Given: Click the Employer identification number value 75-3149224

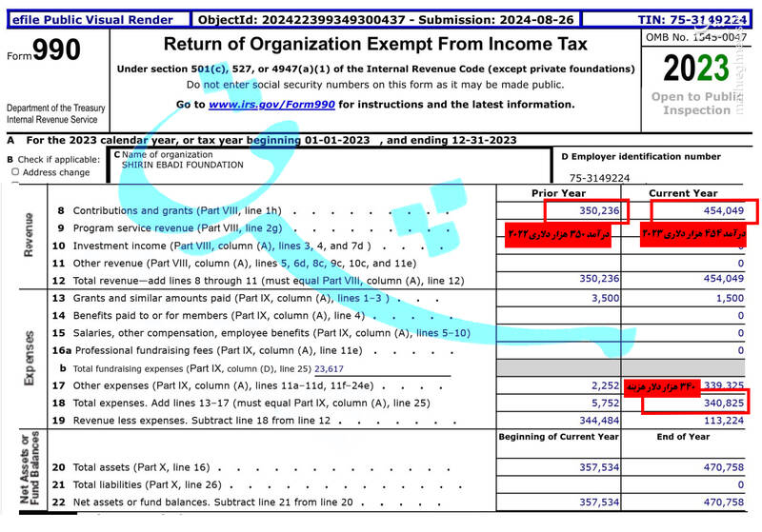Looking at the screenshot, I should tap(599, 178).
